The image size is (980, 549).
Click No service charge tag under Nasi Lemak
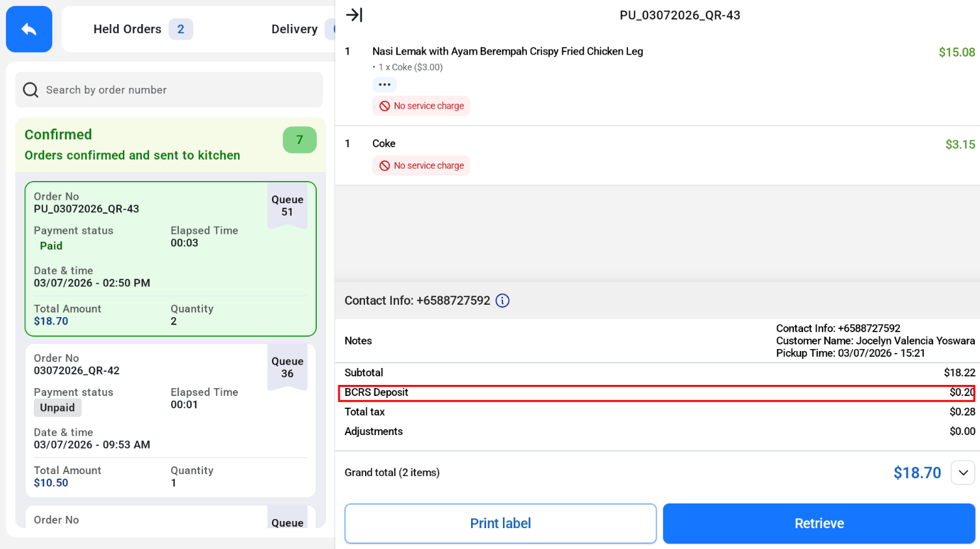[421, 106]
